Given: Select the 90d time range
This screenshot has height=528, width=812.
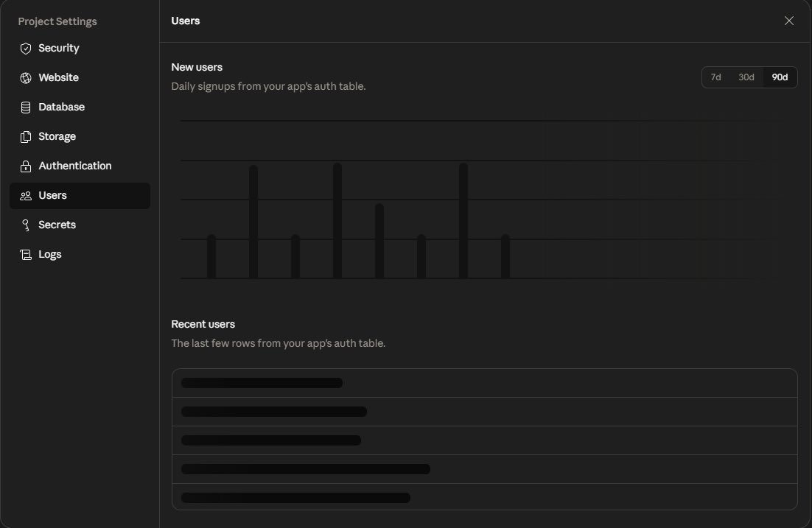Looking at the screenshot, I should click(x=780, y=77).
